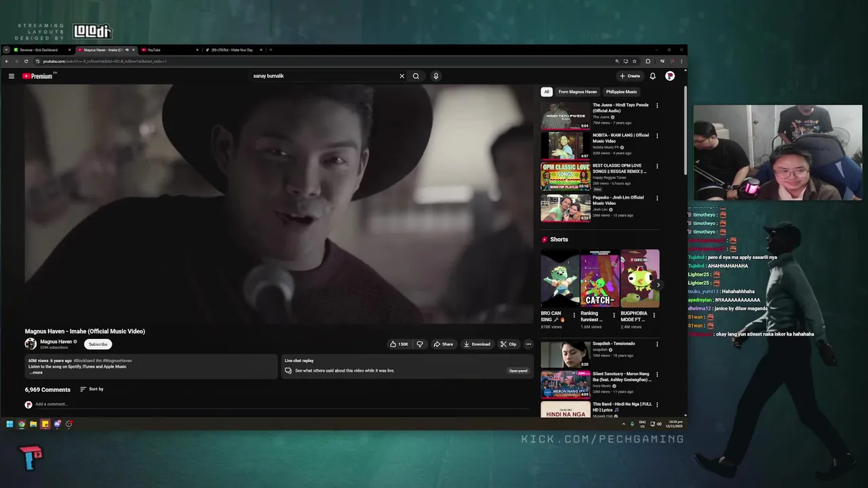Start voice search with the microphone
The width and height of the screenshot is (868, 488).
(436, 76)
